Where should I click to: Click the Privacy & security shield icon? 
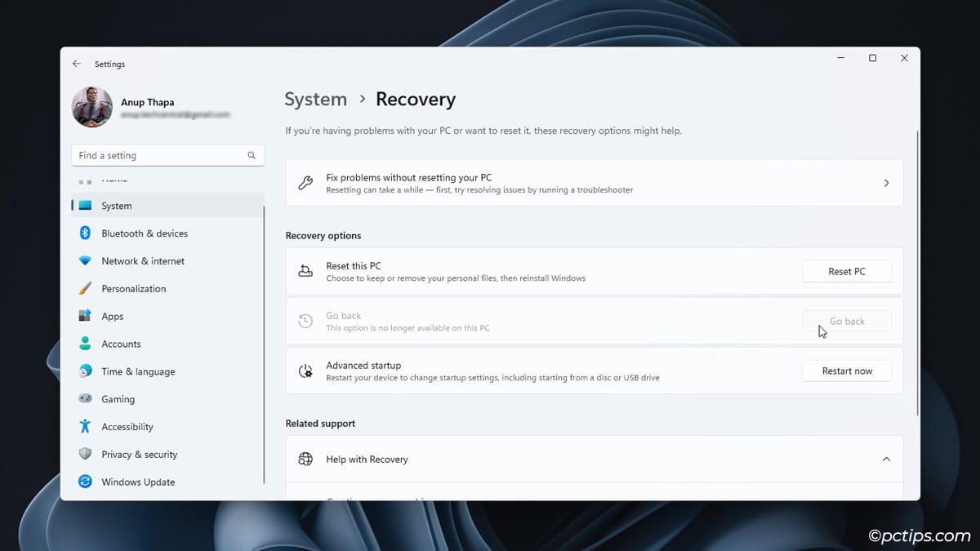(84, 454)
